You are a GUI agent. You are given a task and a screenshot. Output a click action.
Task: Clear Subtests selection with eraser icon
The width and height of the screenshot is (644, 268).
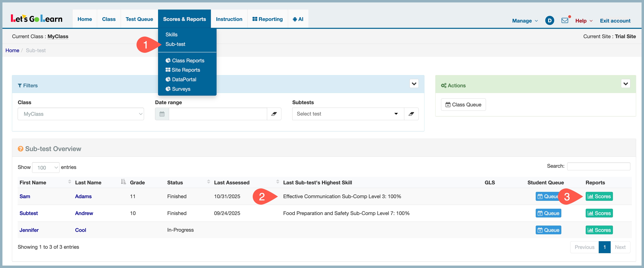tap(411, 114)
